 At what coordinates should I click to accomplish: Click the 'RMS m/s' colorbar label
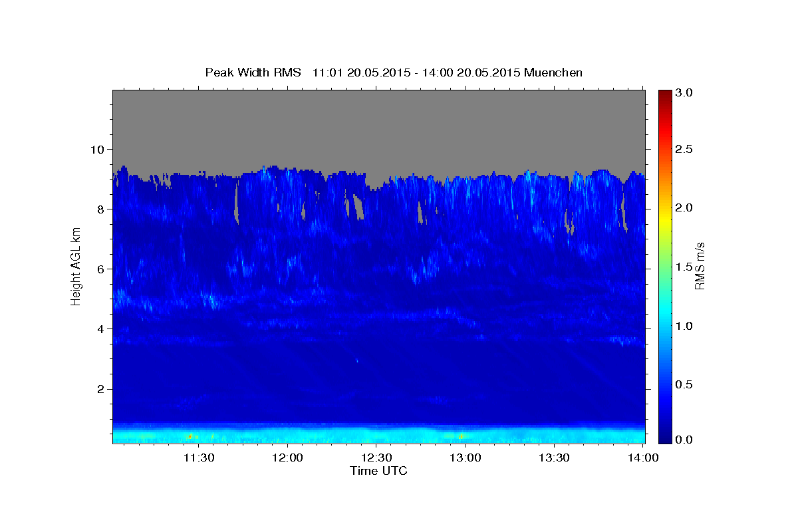700,267
